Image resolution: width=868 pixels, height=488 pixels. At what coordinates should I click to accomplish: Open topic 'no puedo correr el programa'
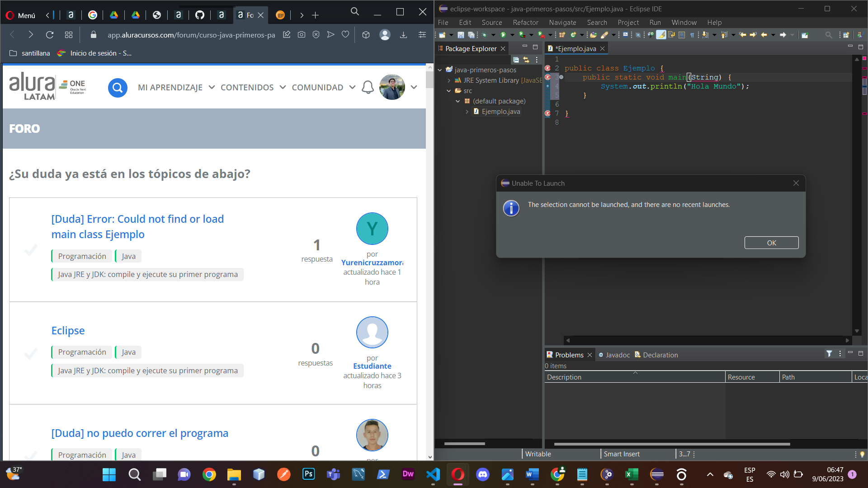(140, 433)
